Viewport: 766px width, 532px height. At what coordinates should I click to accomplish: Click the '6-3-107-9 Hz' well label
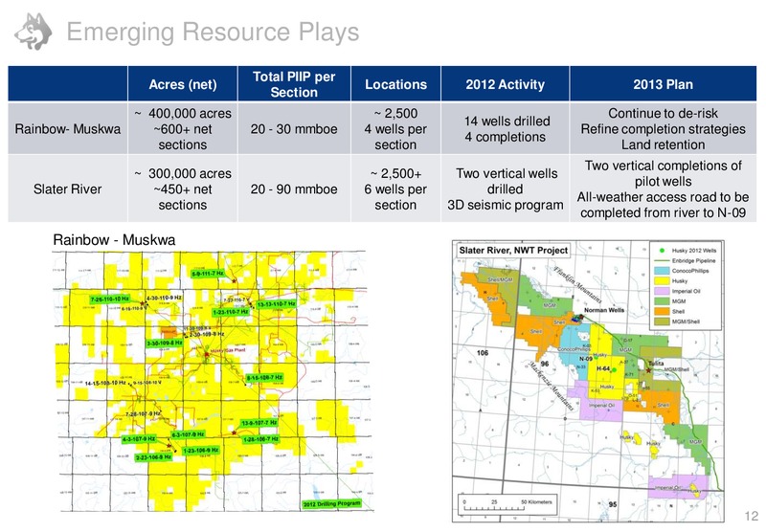coord(188,434)
